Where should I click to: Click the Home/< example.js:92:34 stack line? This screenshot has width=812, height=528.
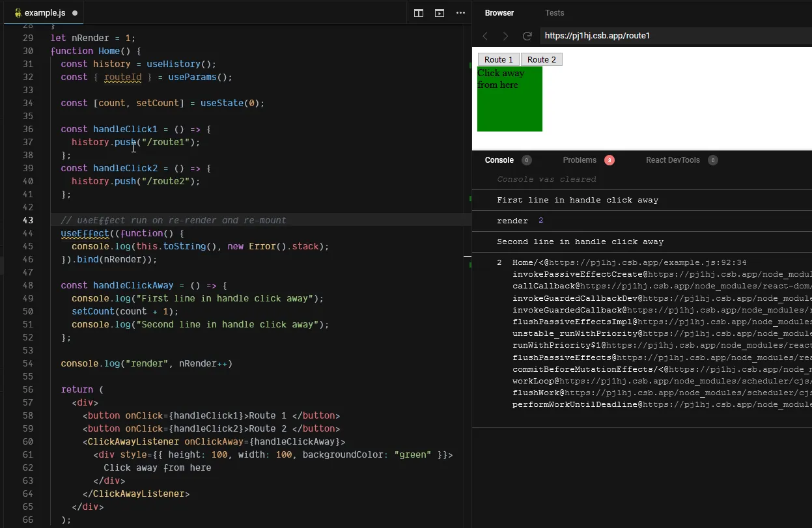pos(629,262)
